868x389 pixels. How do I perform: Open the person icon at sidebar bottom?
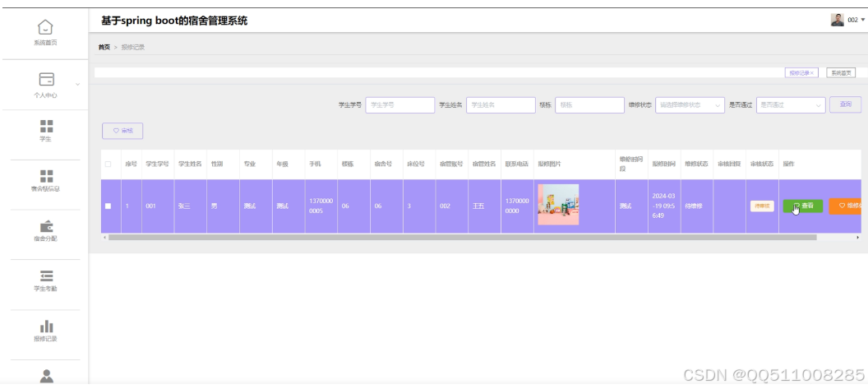47,376
